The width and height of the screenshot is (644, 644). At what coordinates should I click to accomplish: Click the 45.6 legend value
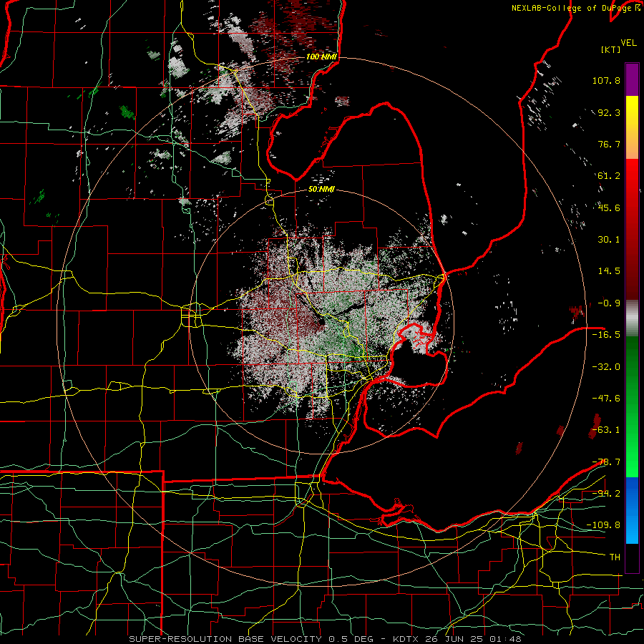(609, 208)
